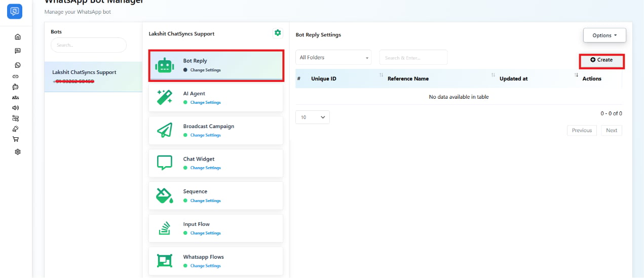Click the Whatsapp Flows icon
This screenshot has width=644, height=278.
(x=164, y=261)
